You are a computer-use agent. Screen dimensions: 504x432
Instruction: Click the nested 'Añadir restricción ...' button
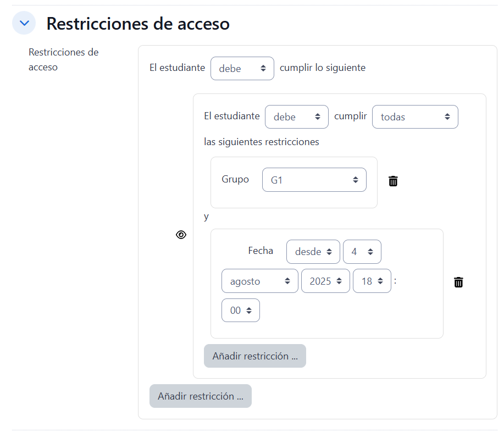click(x=254, y=356)
